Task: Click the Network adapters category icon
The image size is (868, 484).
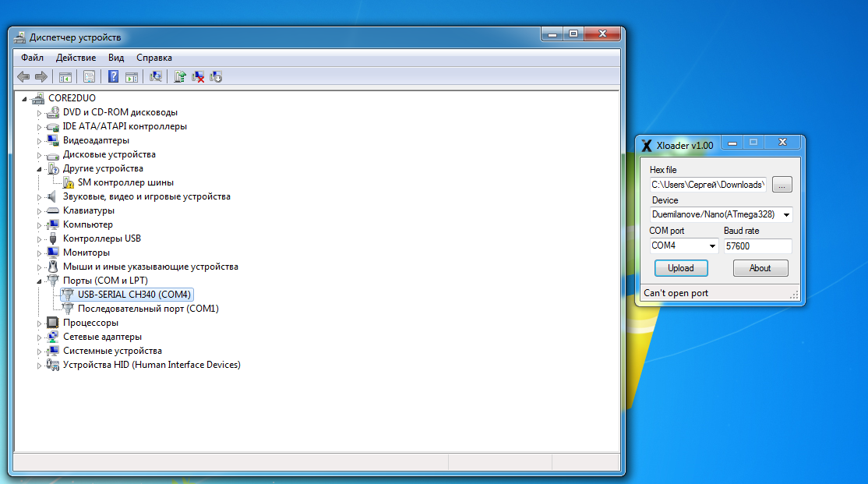Action: 52,337
